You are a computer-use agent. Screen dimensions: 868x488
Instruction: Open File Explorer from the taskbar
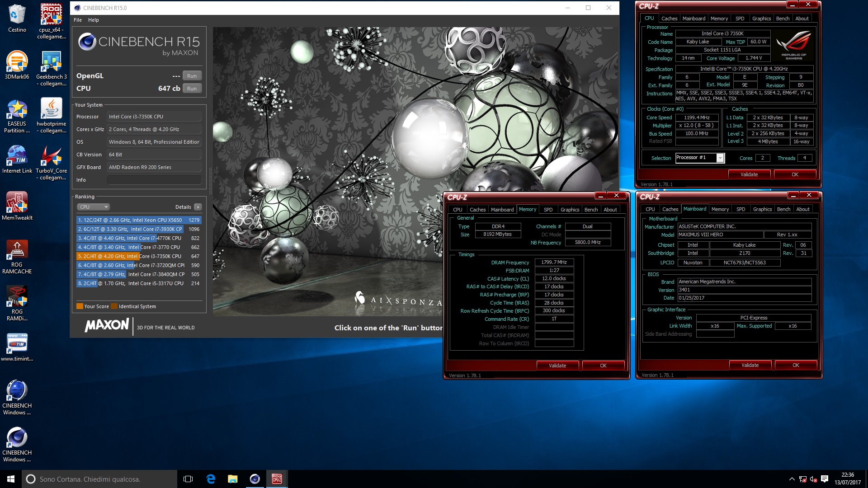pos(233,479)
